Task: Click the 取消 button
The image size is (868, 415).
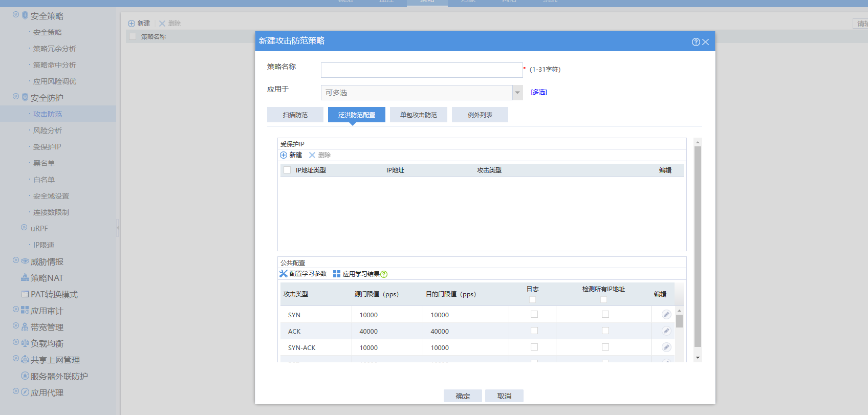Action: click(504, 396)
